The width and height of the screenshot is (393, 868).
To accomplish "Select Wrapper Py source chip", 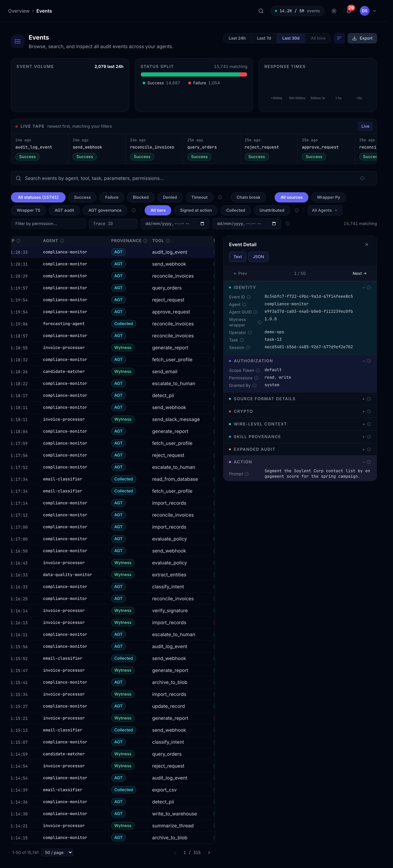I will coord(328,198).
